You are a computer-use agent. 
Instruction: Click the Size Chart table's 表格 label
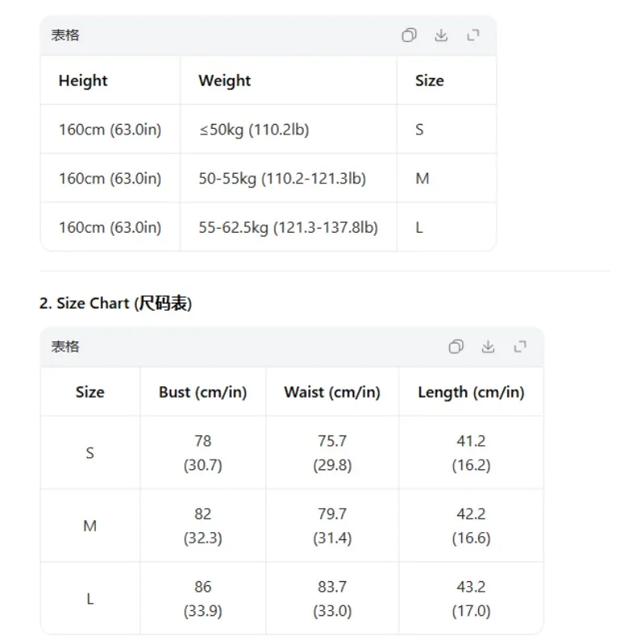tap(65, 347)
